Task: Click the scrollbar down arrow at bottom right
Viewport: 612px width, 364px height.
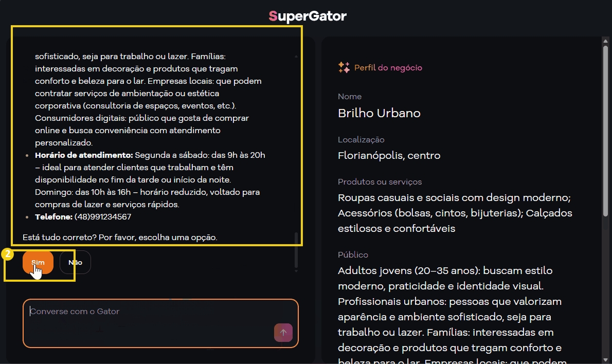Action: coord(605,359)
